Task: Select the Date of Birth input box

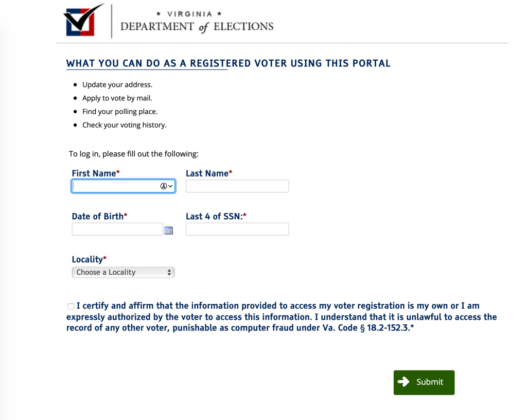Action: tap(117, 229)
